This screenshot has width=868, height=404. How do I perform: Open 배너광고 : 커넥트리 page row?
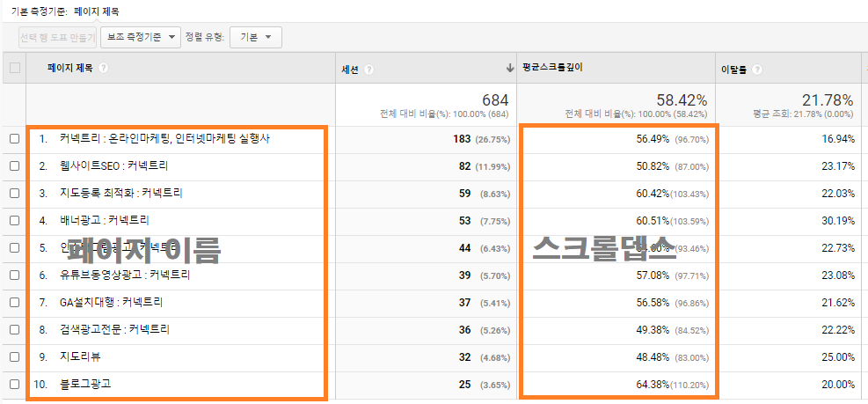coord(105,221)
